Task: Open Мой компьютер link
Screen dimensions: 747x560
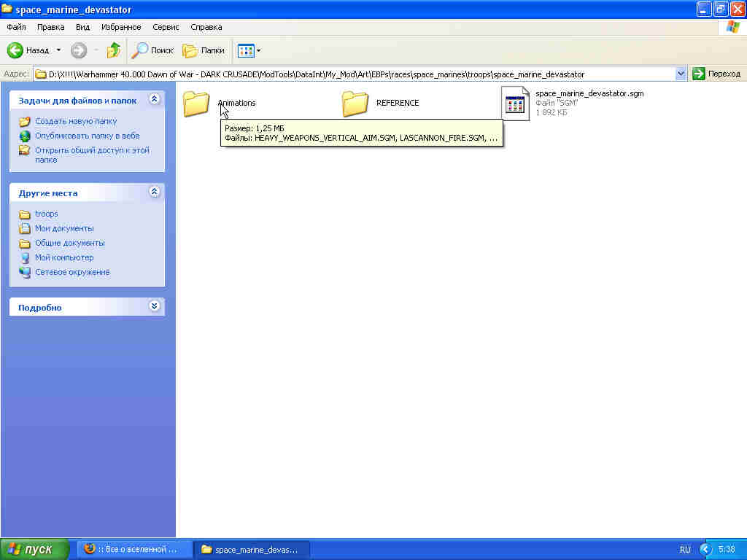Action: pyautogui.click(x=64, y=257)
